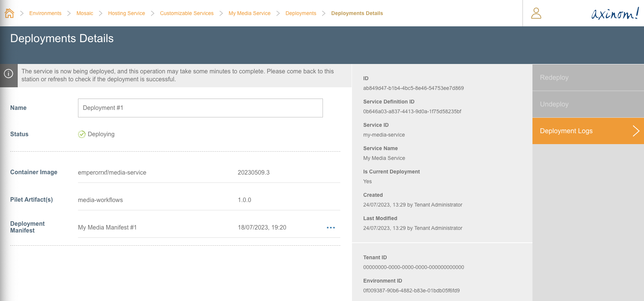644x301 pixels.
Task: Click the deployment ID value text
Action: [413, 88]
